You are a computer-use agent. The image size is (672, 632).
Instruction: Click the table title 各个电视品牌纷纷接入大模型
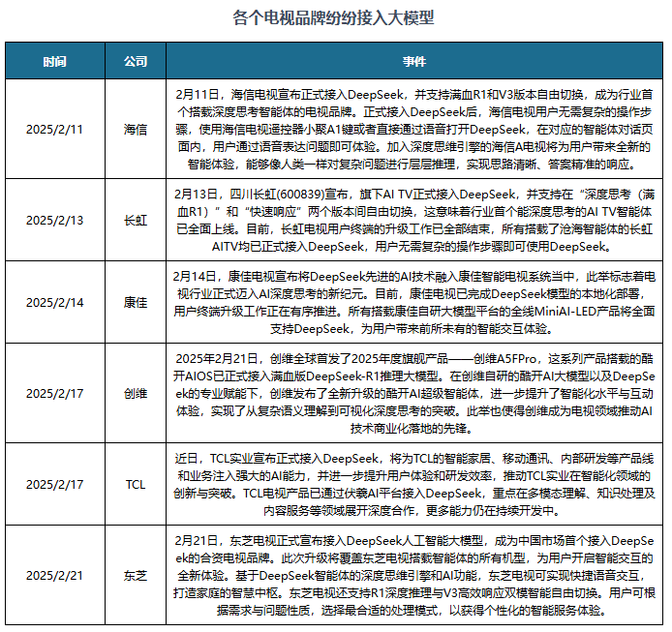334,18
